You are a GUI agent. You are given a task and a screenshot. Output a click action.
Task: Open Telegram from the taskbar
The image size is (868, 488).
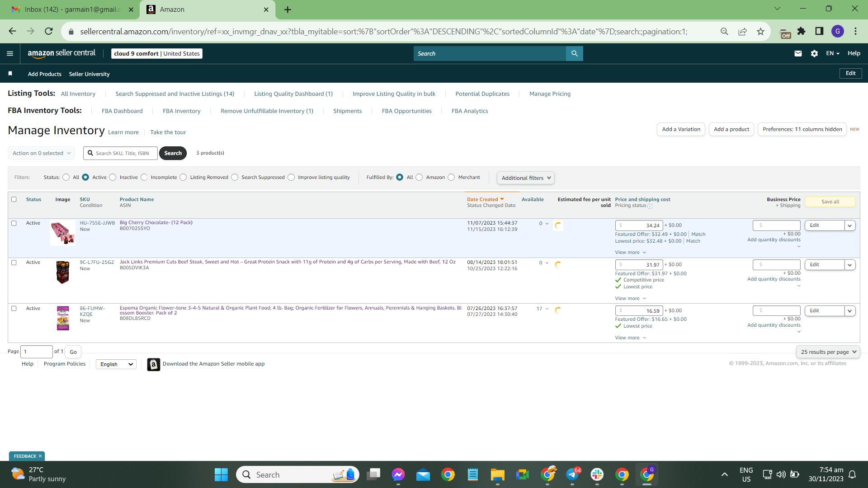click(572, 474)
